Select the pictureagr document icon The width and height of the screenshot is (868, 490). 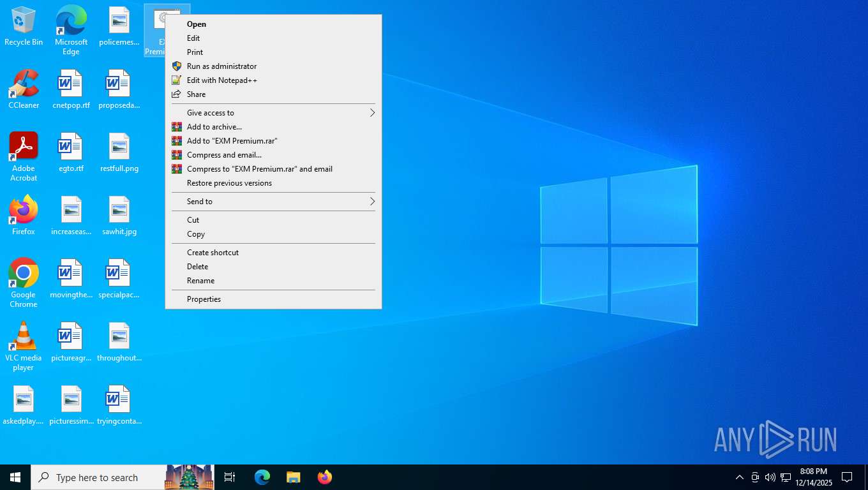71,342
